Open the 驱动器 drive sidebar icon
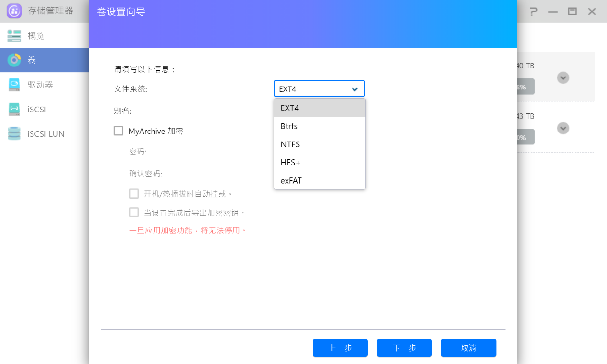607x364 pixels. 14,85
